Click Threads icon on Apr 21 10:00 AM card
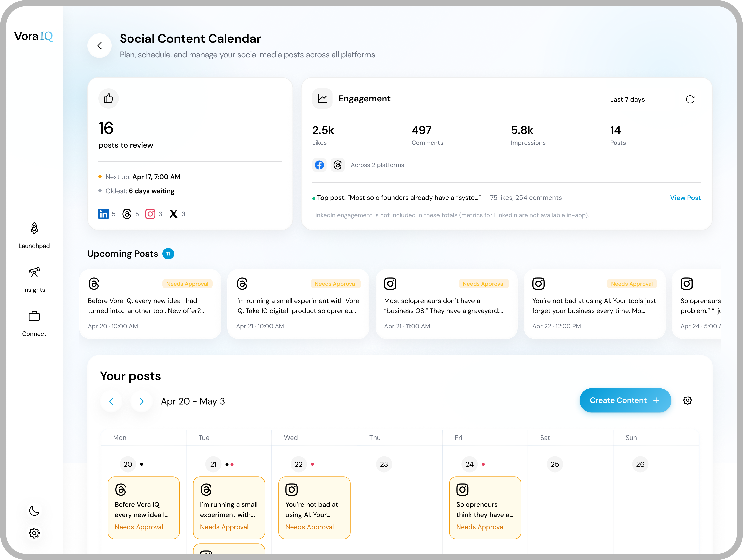The image size is (743, 560). 242,284
